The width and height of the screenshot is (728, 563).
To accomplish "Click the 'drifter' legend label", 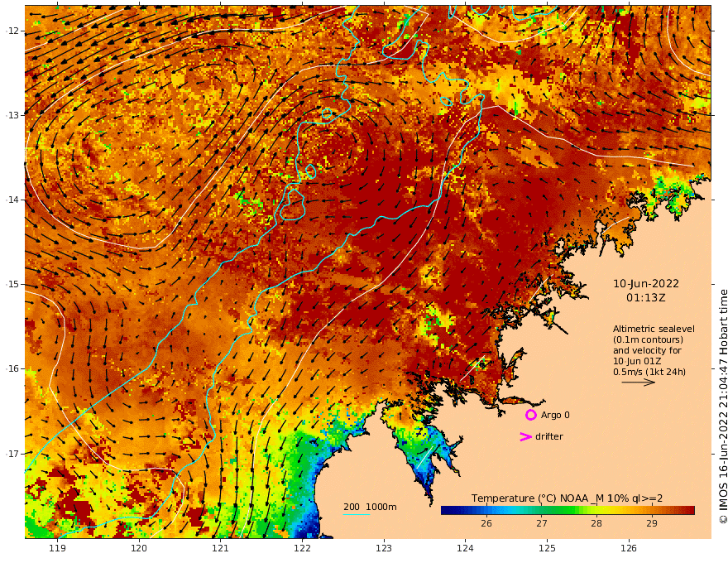I will click(548, 436).
